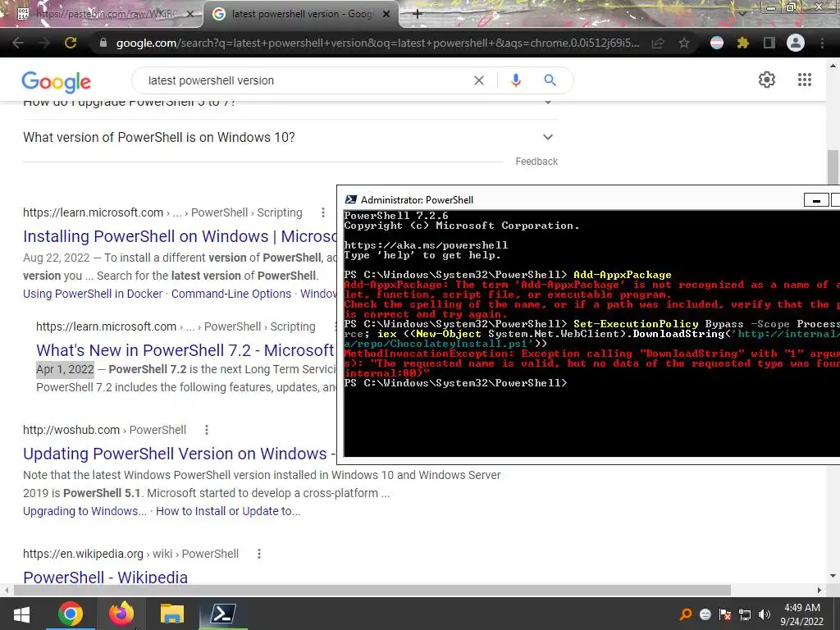Click the page horizontal scrollbar
The height and width of the screenshot is (630, 840).
click(x=372, y=590)
